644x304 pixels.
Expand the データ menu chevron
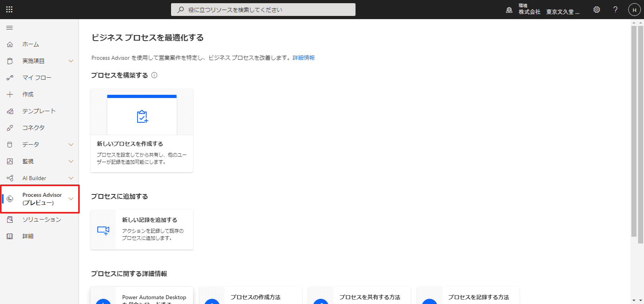tap(71, 145)
